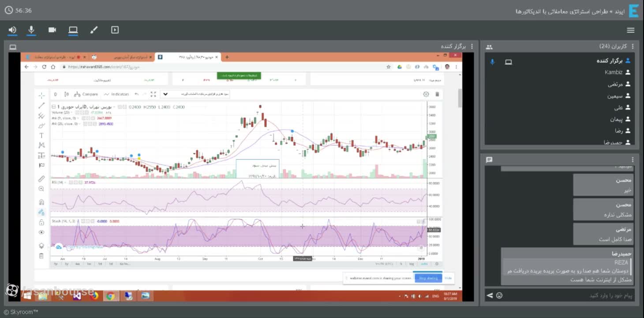This screenshot has width=644, height=318.
Task: Toggle the Skyroom webcam camera
Action: [52, 30]
